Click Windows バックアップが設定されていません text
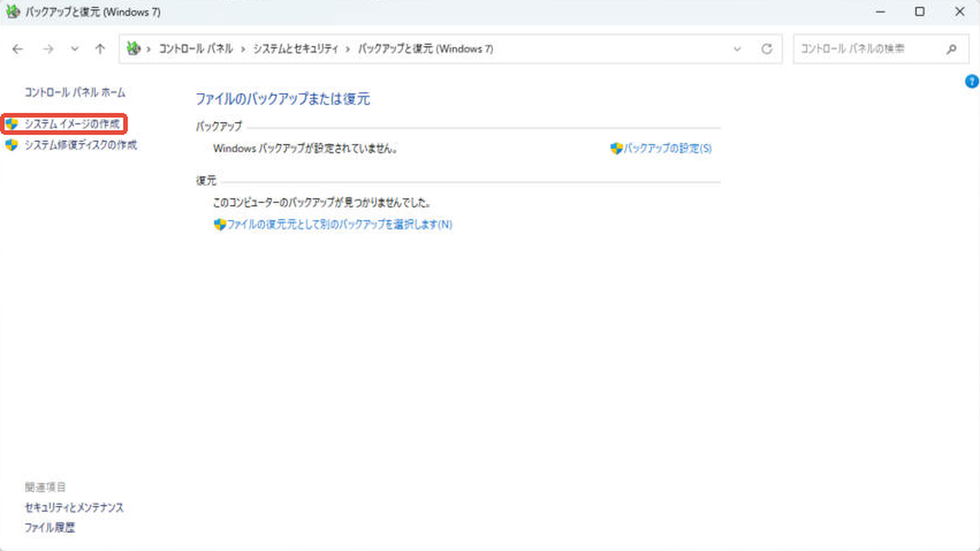The width and height of the screenshot is (980, 551). [x=305, y=148]
